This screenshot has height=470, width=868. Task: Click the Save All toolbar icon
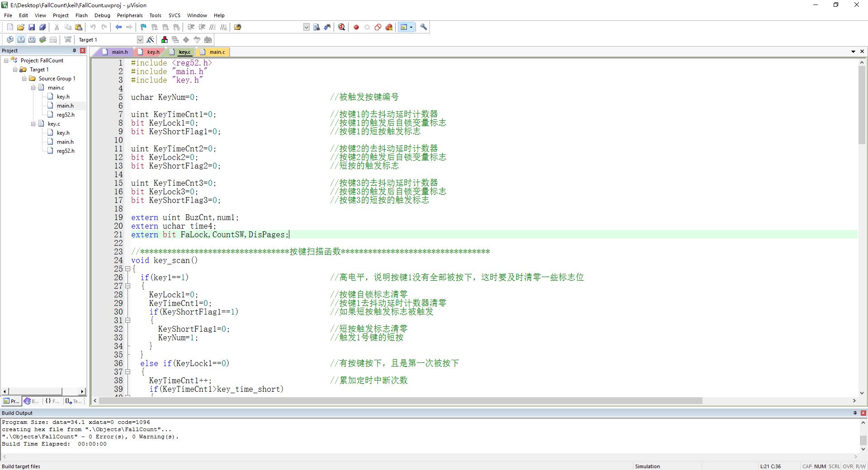42,27
